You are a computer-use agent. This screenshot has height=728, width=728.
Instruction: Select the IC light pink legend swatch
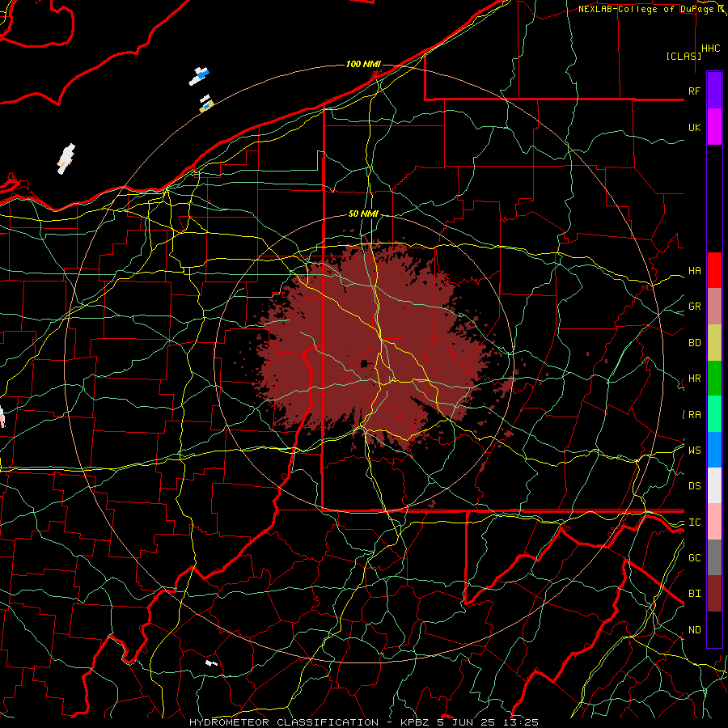coord(714,522)
